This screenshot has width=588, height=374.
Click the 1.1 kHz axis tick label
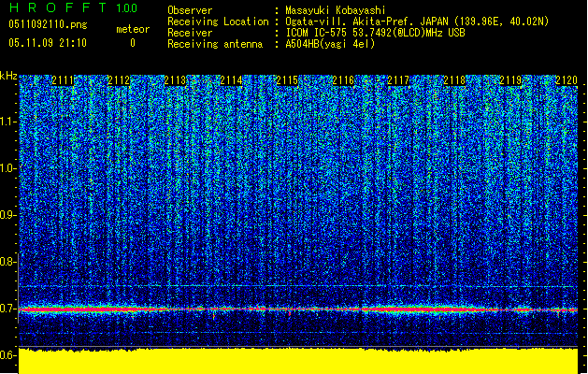point(8,122)
